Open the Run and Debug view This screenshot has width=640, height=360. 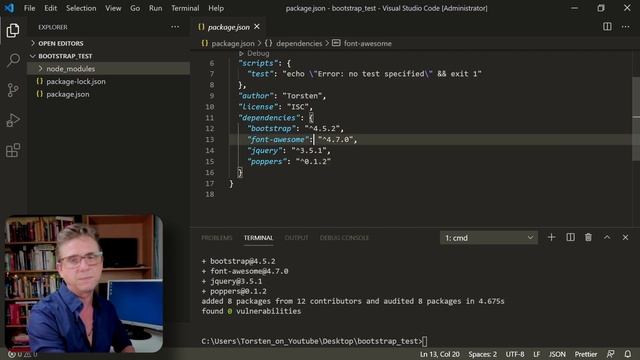tap(13, 120)
